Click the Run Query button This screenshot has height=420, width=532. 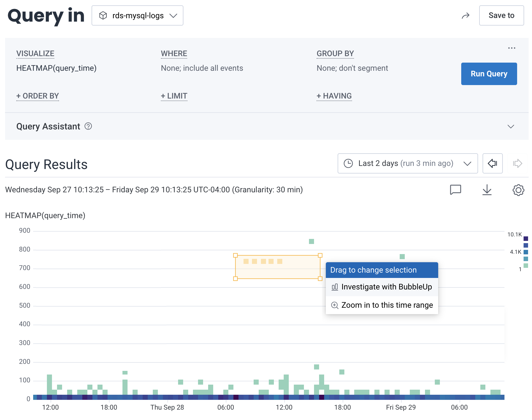coord(489,74)
